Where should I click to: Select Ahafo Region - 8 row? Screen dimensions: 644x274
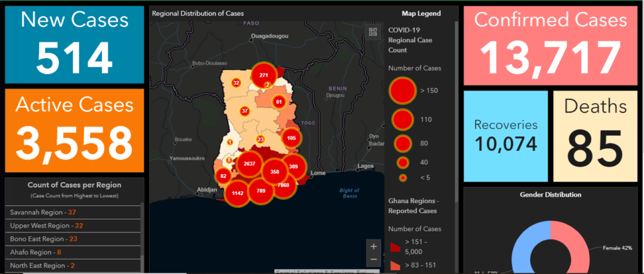coord(73,252)
